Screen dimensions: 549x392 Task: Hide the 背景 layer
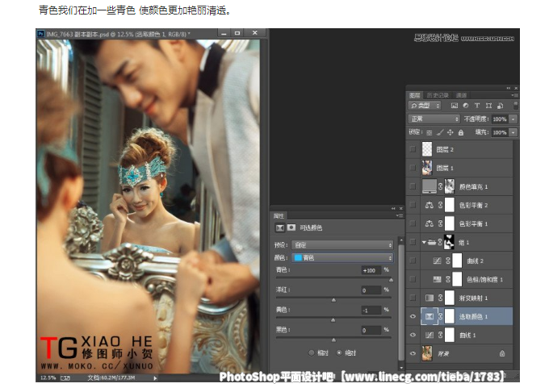click(x=413, y=353)
